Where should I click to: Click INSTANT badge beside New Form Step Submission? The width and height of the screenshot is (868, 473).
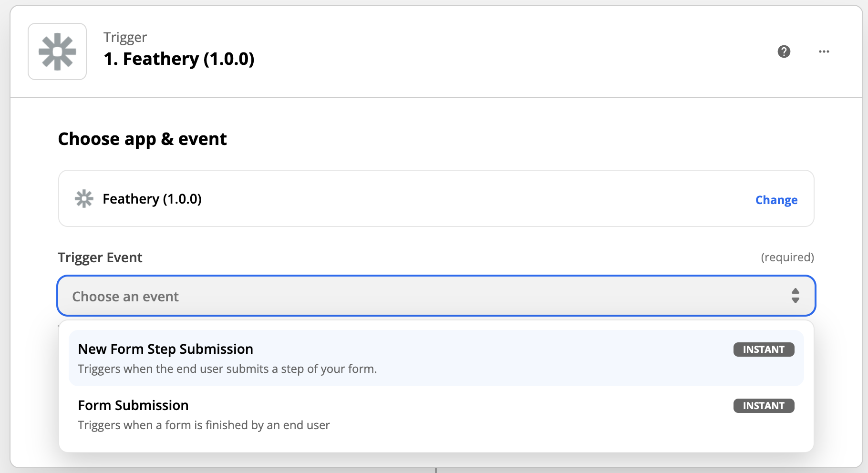point(763,350)
